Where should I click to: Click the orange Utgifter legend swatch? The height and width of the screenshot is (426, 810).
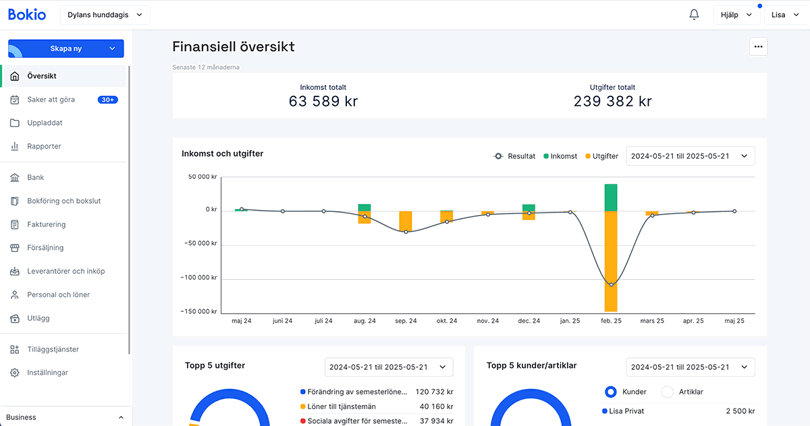[588, 156]
